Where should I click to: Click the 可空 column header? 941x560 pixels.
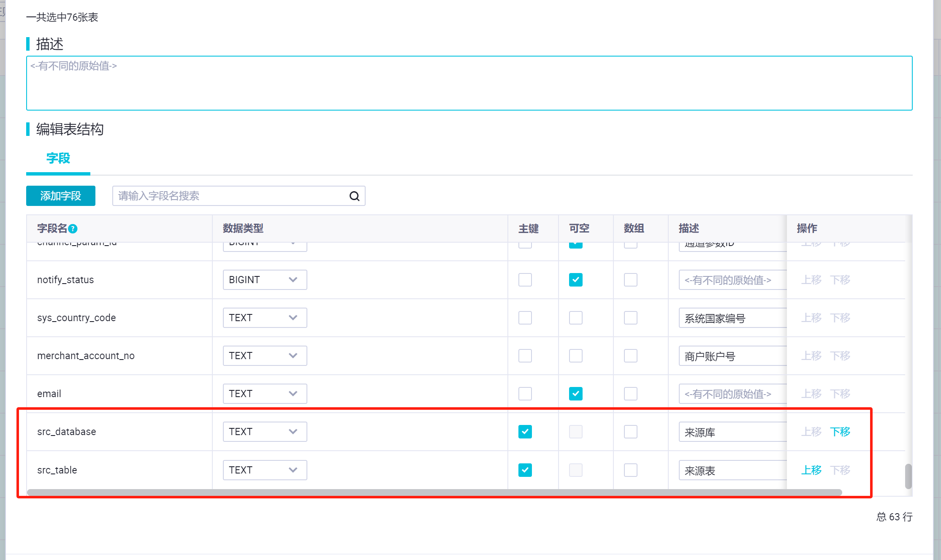click(x=586, y=229)
